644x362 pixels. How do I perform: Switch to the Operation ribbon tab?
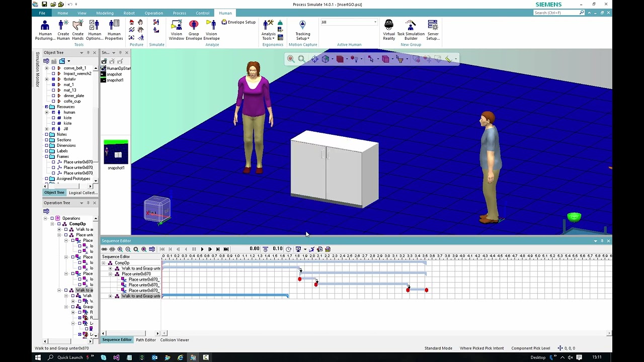point(153,13)
